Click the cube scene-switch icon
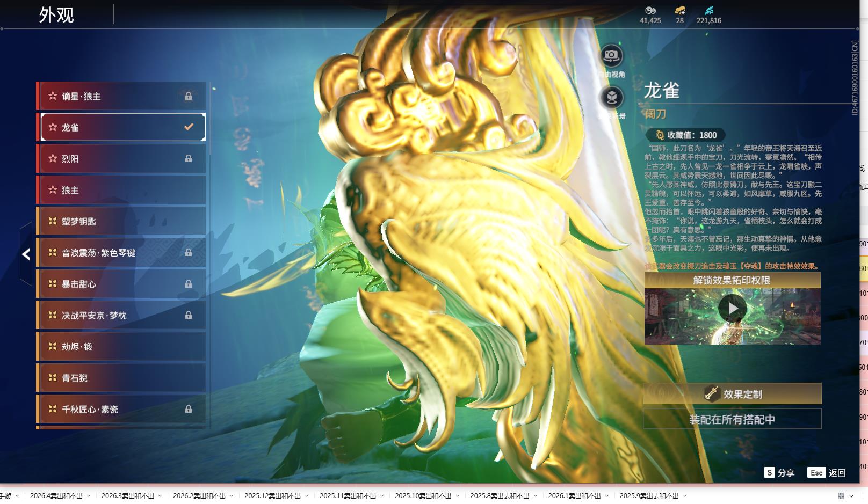The image size is (868, 504). (x=611, y=98)
